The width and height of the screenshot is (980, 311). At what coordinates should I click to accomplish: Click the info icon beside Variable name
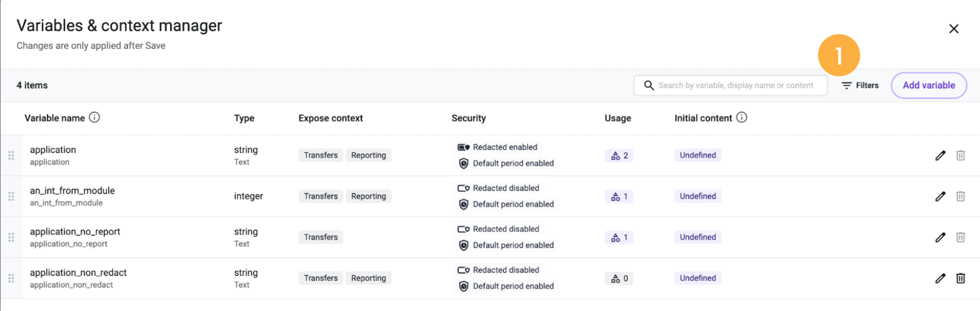pos(95,117)
